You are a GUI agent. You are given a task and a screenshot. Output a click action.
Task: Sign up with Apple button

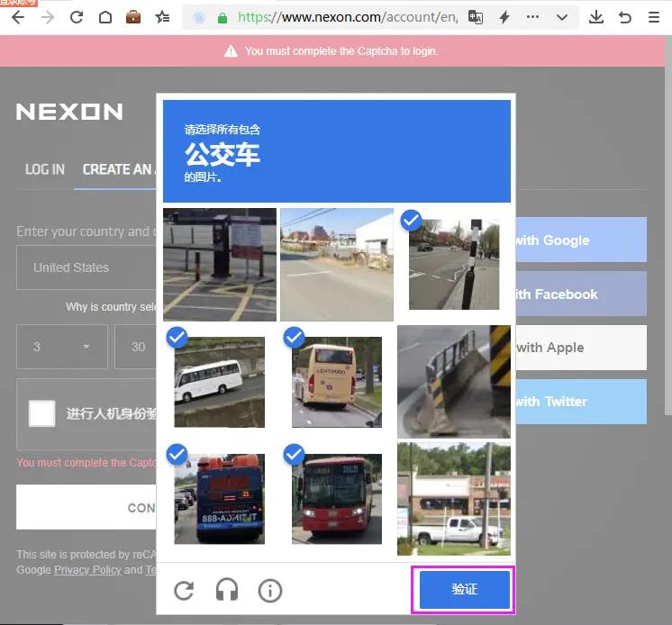coord(582,348)
